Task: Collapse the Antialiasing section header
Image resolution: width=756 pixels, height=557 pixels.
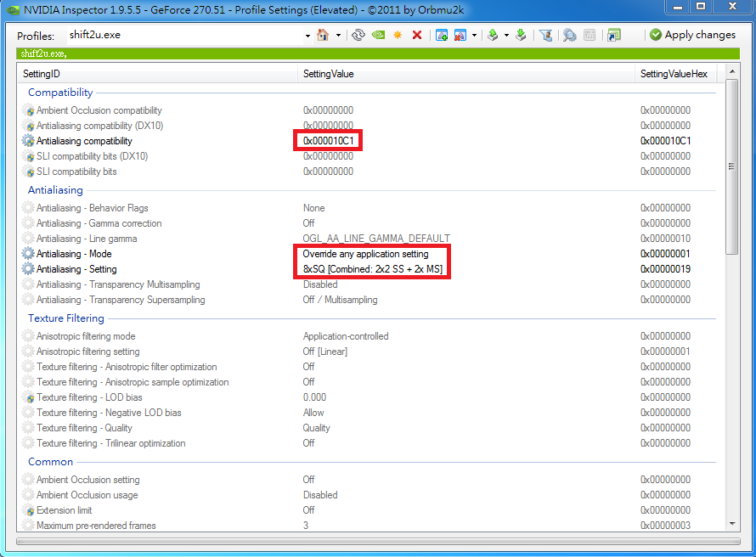Action: point(55,190)
